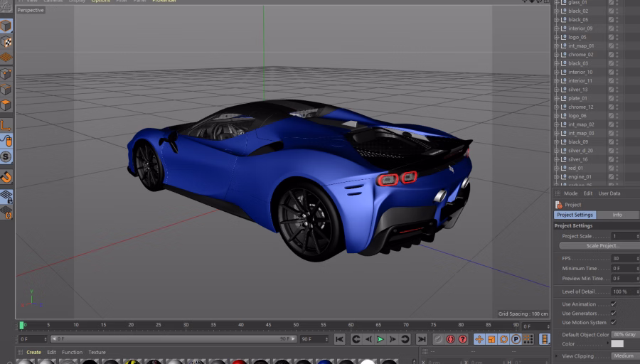Click the red Autokeying icon
The height and width of the screenshot is (364, 640).
450,339
